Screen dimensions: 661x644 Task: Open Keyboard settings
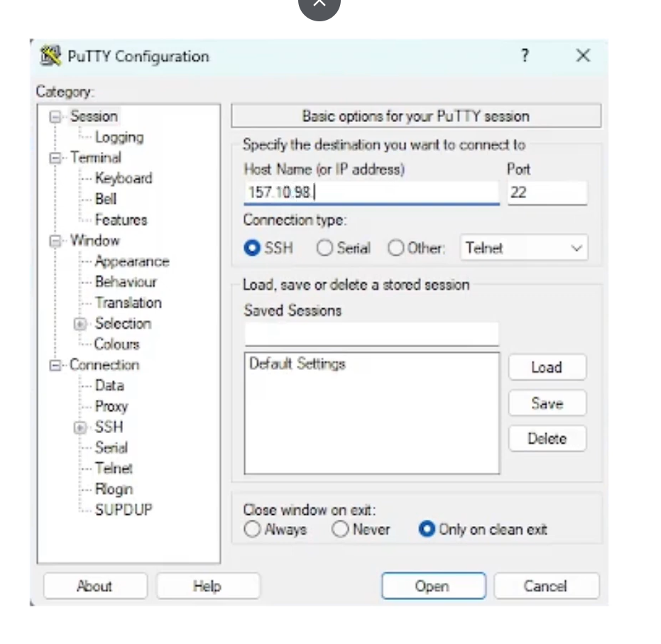click(124, 178)
